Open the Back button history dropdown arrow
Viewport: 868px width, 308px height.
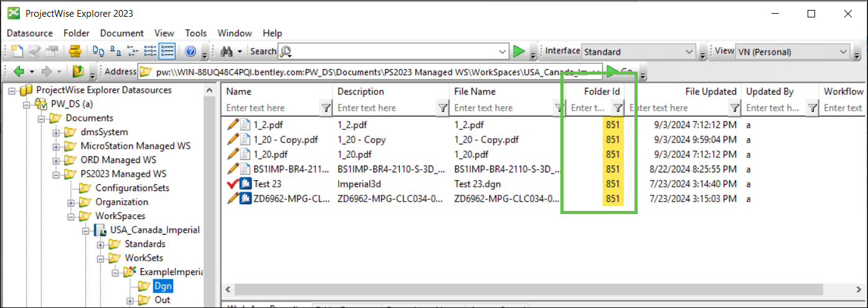pyautogui.click(x=31, y=72)
